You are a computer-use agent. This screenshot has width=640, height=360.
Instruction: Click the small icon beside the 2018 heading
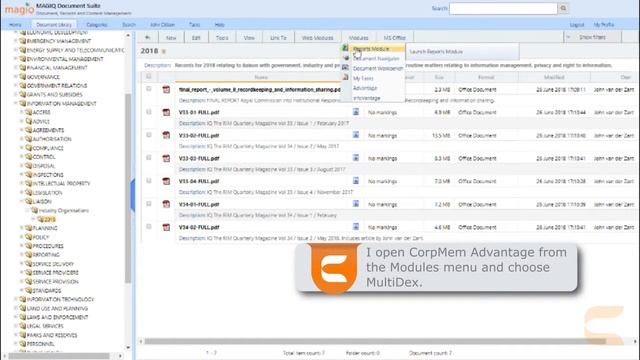164,51
